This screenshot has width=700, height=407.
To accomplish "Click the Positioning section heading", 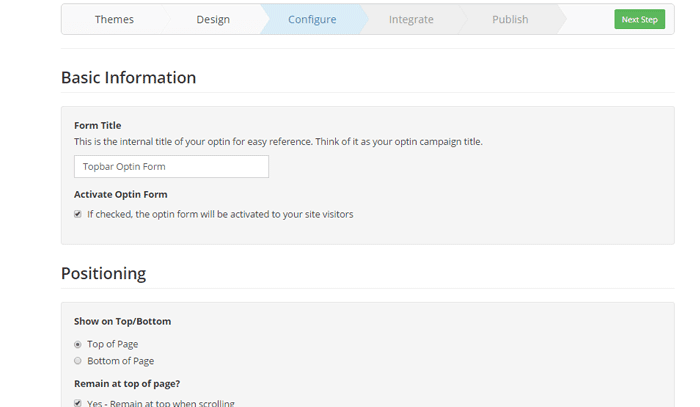I will (103, 273).
